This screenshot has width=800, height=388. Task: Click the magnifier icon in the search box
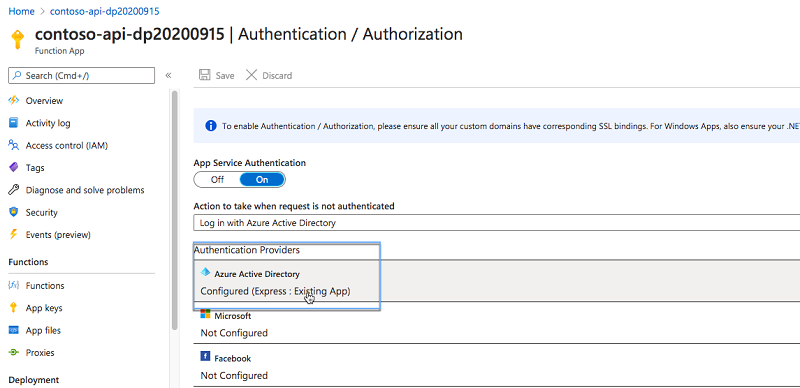(x=18, y=76)
